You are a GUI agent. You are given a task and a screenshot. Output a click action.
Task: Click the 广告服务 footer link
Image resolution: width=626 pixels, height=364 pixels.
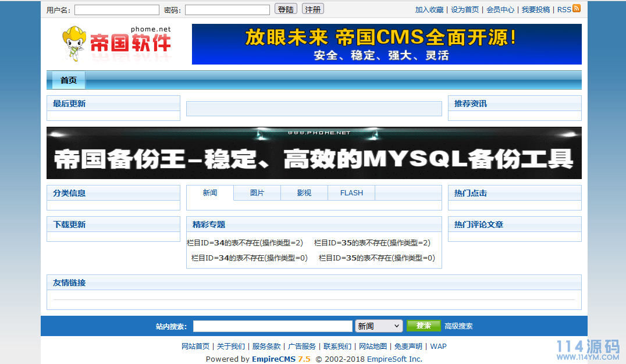[302, 347]
